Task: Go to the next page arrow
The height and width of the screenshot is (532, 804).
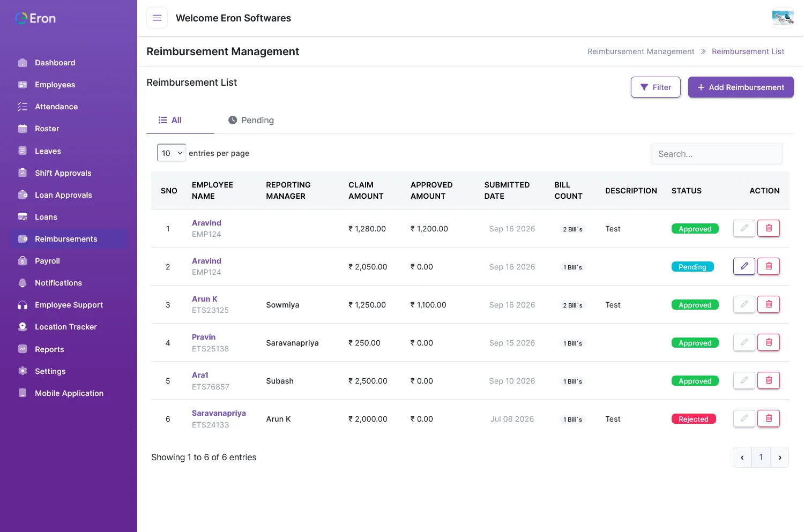Action: (x=780, y=458)
